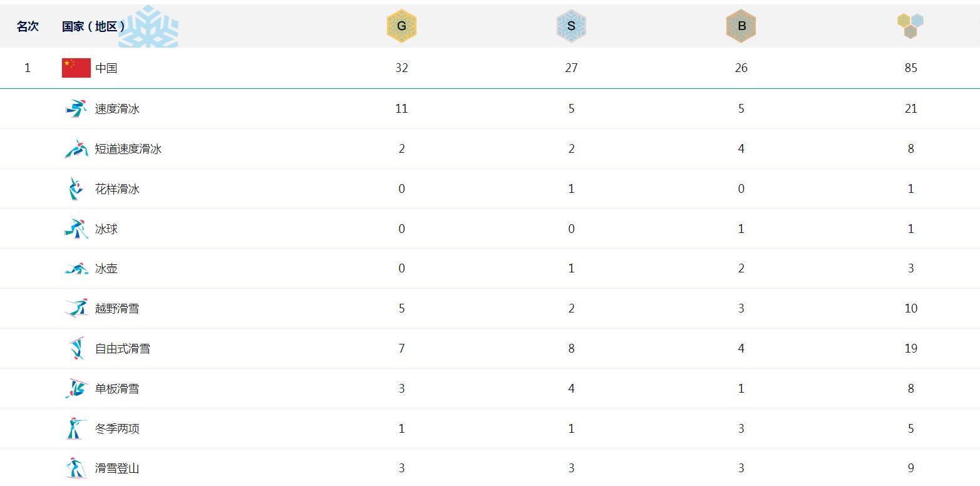Click the cross-country skiing pictogram
Screen dimensions: 980x486
point(76,308)
